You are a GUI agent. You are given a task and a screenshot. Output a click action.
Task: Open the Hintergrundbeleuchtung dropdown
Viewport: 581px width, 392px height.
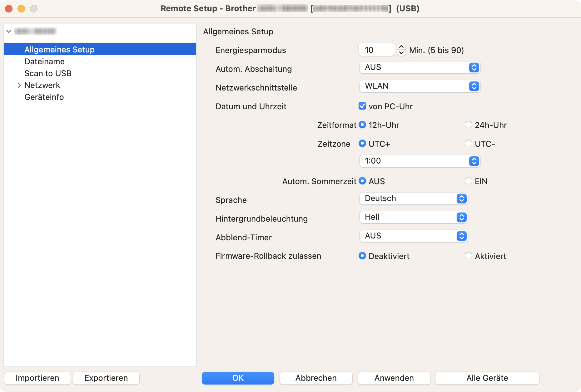[414, 217]
